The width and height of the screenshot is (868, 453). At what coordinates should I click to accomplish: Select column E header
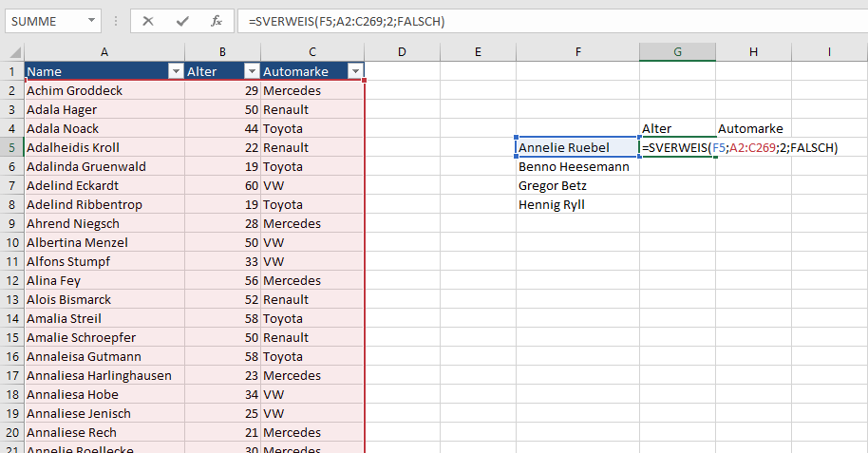tap(479, 52)
